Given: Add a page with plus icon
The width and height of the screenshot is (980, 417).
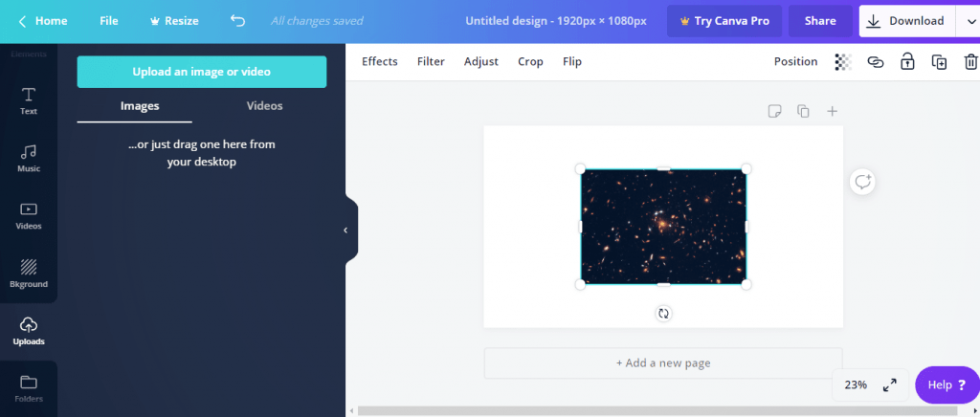Looking at the screenshot, I should click(832, 111).
